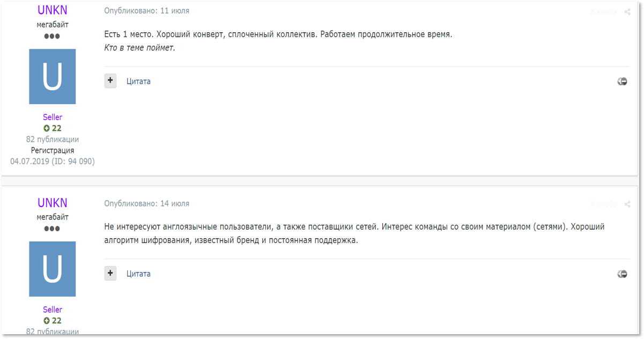Viewport: 644px width, 339px height.
Task: Click the blue "U" avatar of the lower post
Action: click(x=53, y=269)
